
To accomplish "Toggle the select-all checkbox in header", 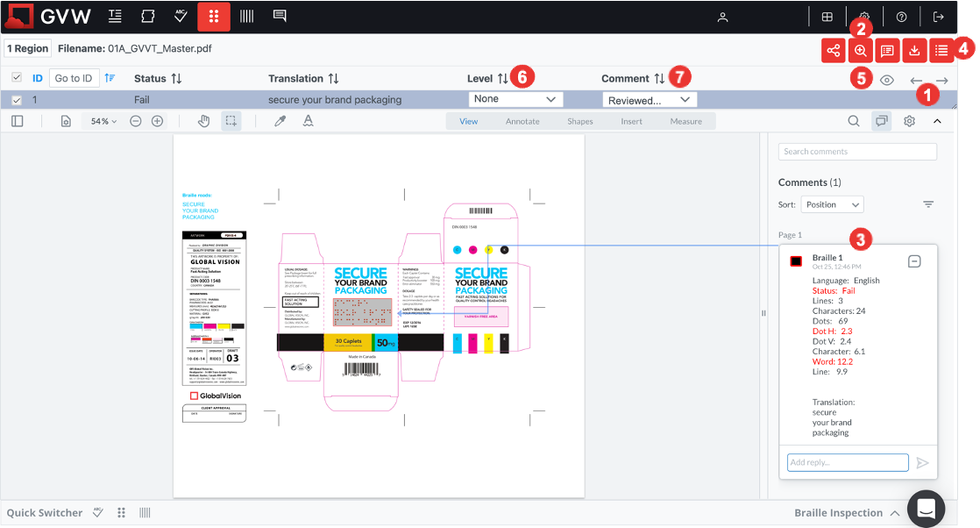I will pyautogui.click(x=17, y=78).
